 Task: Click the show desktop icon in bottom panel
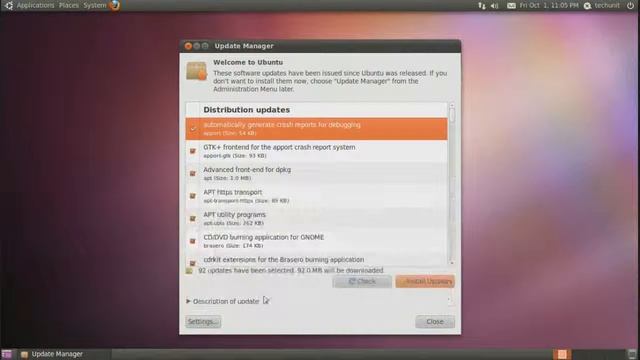(x=7, y=354)
